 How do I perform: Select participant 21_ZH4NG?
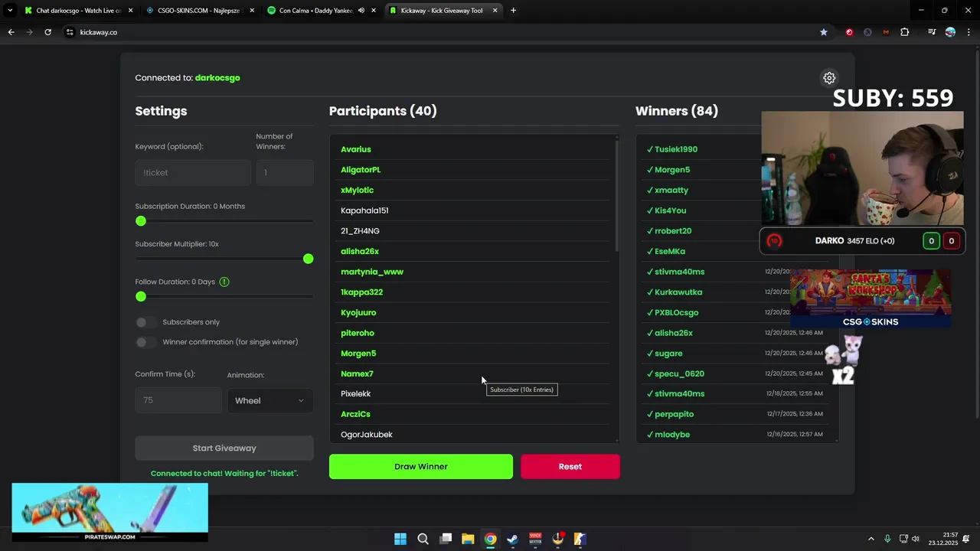tap(360, 231)
